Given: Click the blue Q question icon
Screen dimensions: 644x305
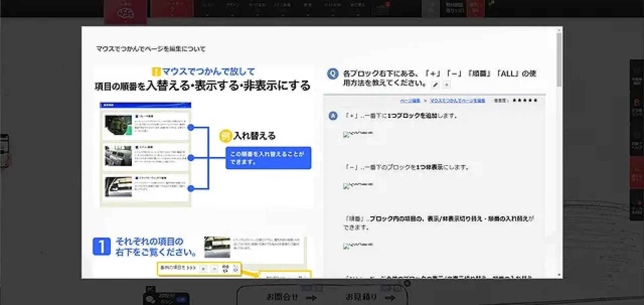Looking at the screenshot, I should click(x=333, y=73).
